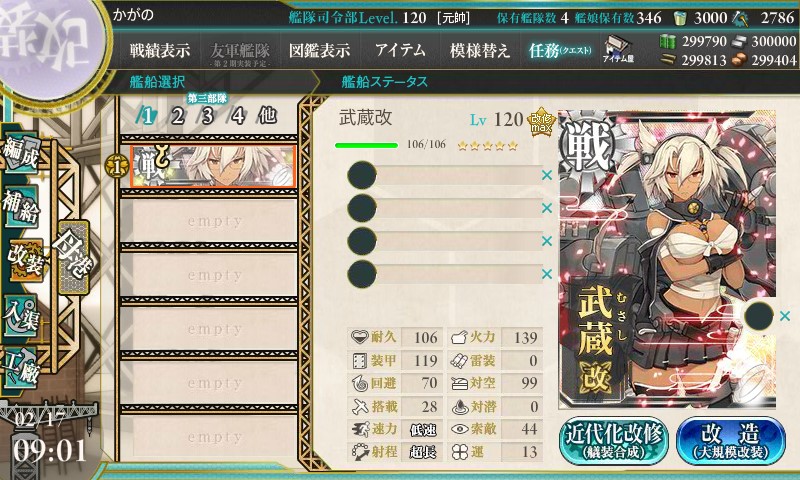Select the 他 other ships tab
800x480 pixels.
(267, 116)
